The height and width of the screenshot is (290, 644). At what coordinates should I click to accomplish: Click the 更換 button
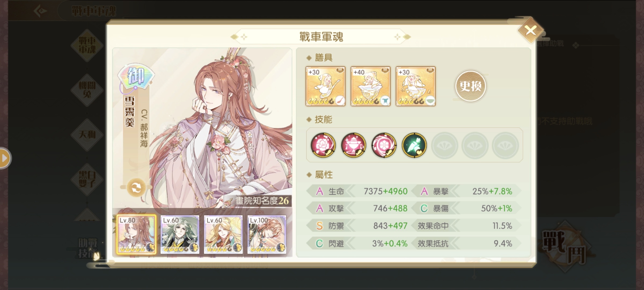(470, 86)
